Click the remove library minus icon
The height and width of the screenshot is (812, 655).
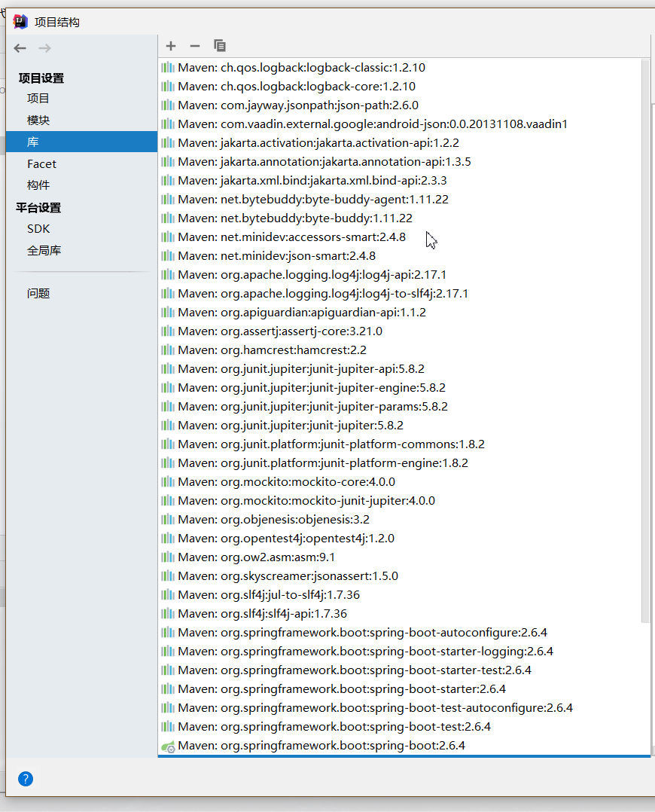[x=195, y=46]
